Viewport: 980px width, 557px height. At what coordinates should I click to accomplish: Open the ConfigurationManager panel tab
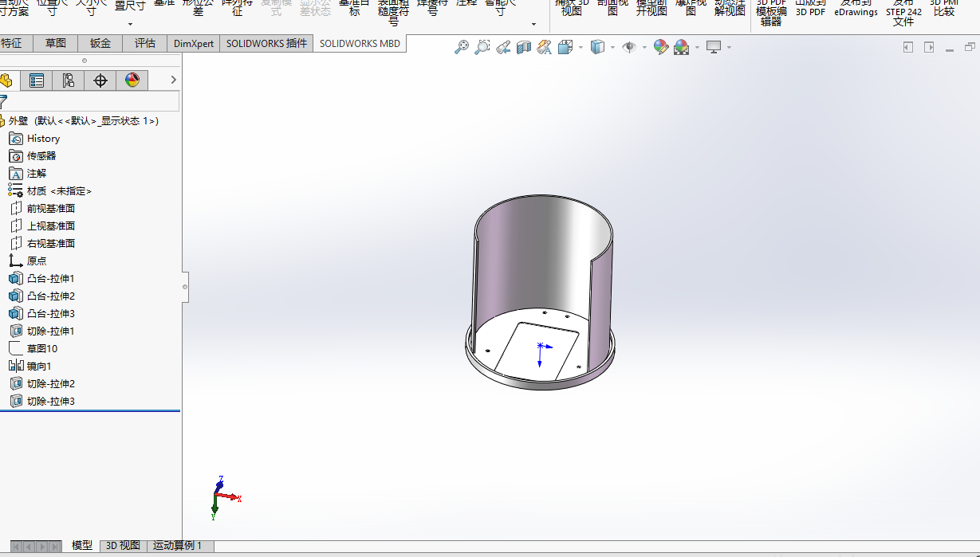tap(68, 80)
